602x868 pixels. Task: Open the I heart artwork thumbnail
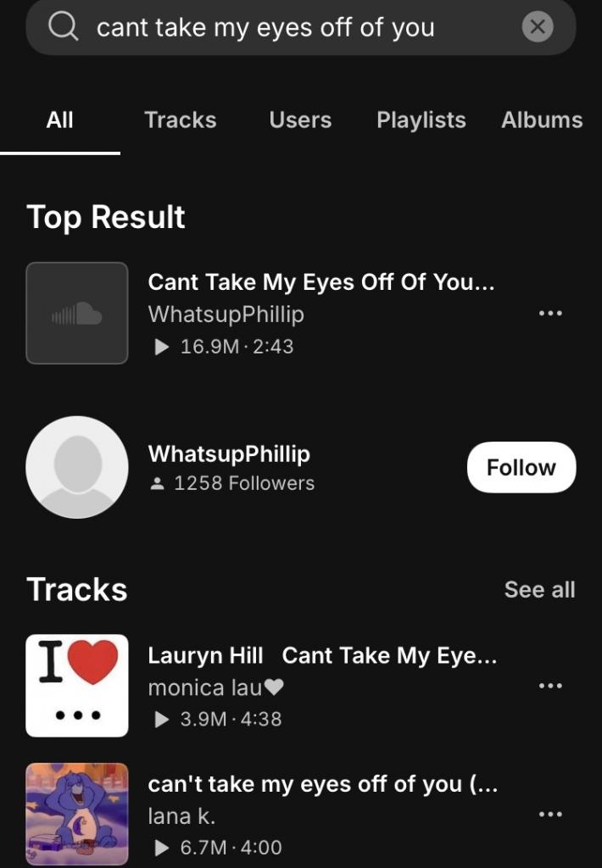point(77,685)
